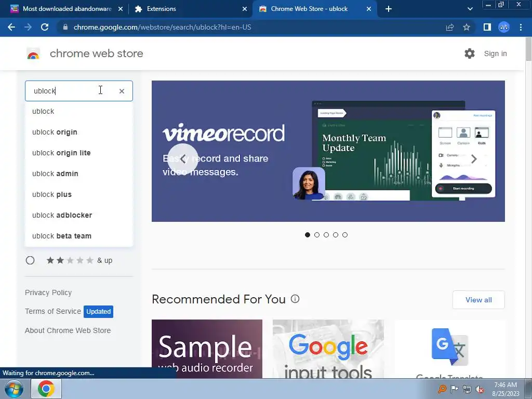The width and height of the screenshot is (532, 399).
Task: Go to second carousel slide dot
Action: (317, 235)
